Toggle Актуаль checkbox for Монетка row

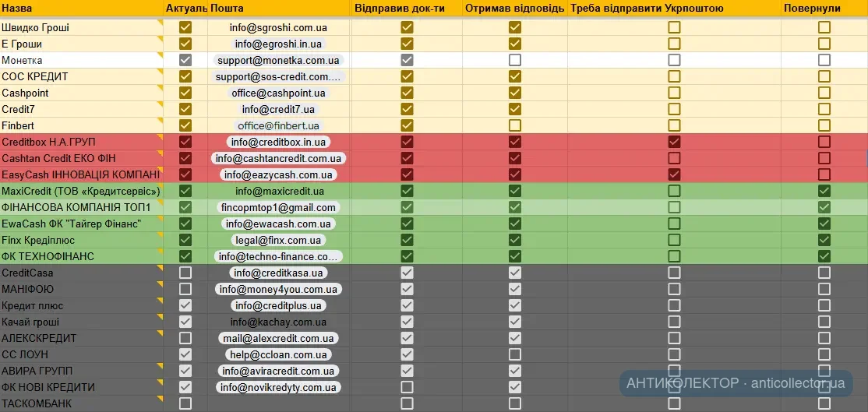[x=185, y=60]
